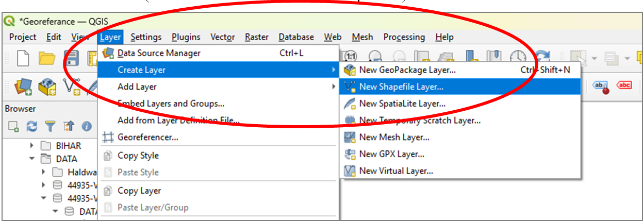
Task: Click the Layer menu in menu bar
Action: 110,37
